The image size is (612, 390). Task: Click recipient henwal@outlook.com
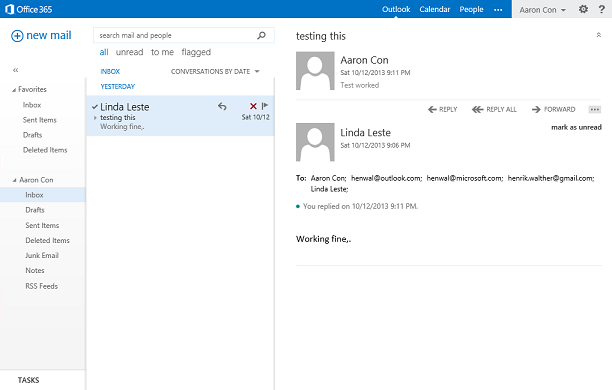(386, 178)
